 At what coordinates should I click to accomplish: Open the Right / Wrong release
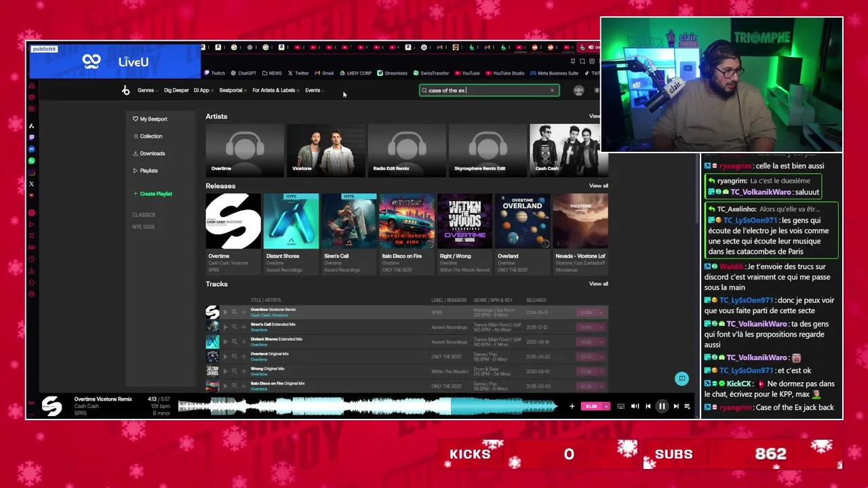pyautogui.click(x=465, y=221)
